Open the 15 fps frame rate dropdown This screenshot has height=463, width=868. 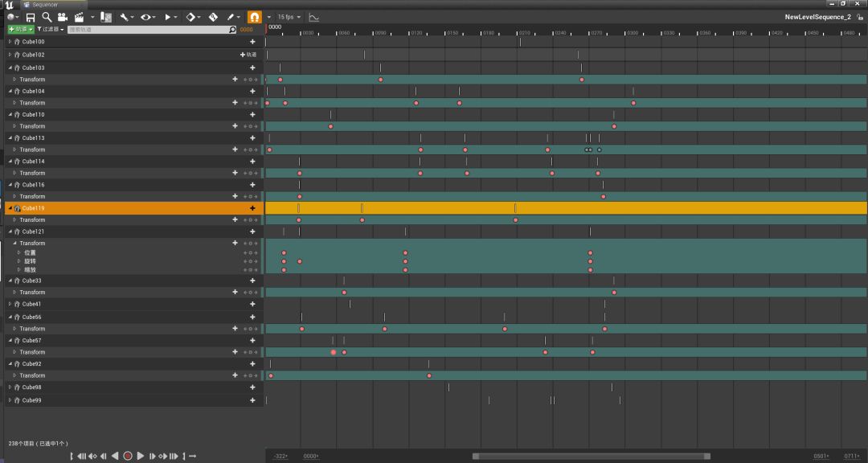[x=289, y=17]
